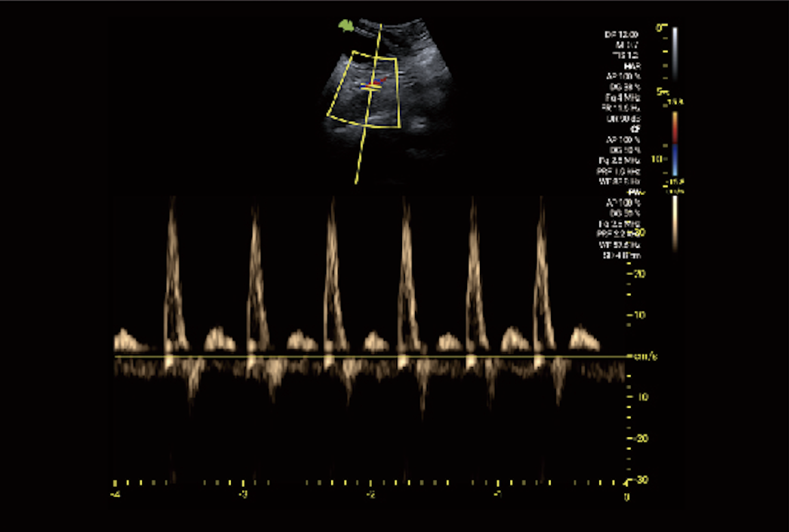The height and width of the screenshot is (532, 789).
Task: Click the last systolic peak in waveform
Action: [541, 200]
